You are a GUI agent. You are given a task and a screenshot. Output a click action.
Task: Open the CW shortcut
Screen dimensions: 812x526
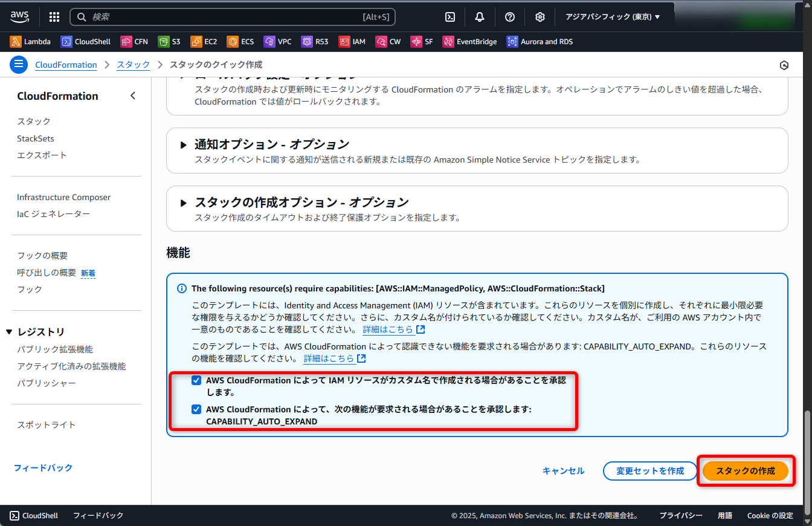click(x=388, y=42)
